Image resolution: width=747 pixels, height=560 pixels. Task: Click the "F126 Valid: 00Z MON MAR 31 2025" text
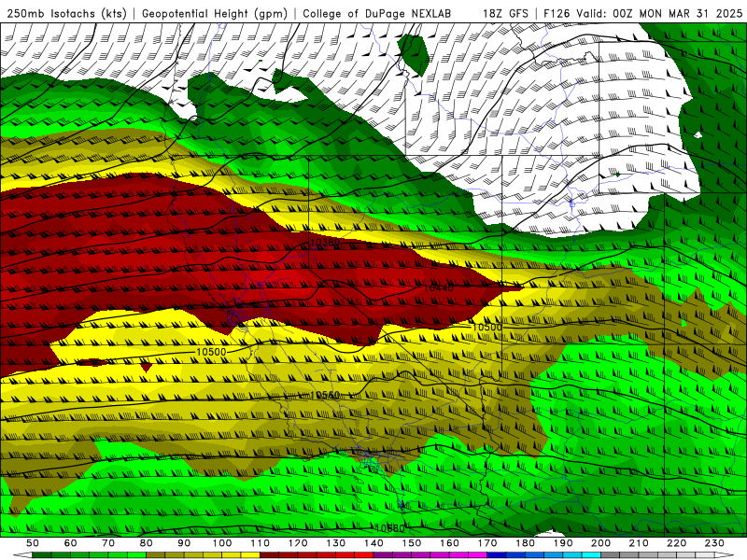pyautogui.click(x=642, y=14)
